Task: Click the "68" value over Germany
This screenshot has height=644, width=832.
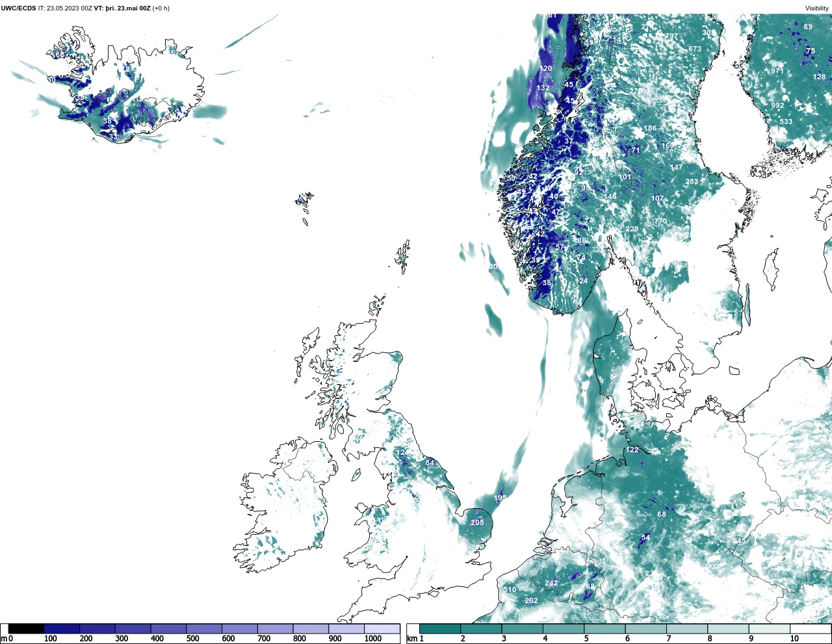Action: 662,515
